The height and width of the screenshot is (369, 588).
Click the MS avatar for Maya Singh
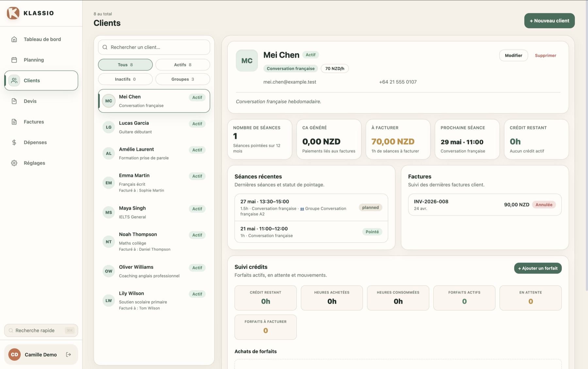pos(108,212)
